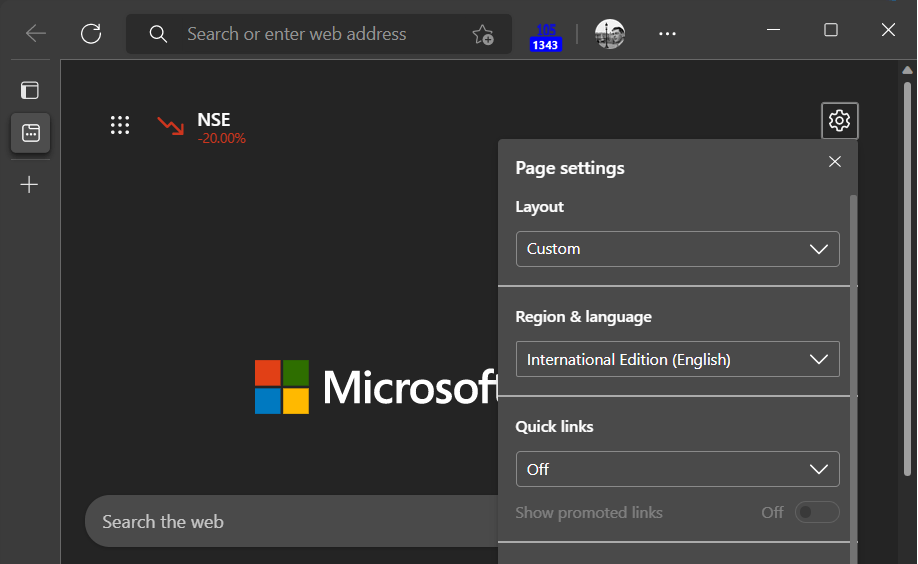Open the app launcher dots grid

coord(120,125)
